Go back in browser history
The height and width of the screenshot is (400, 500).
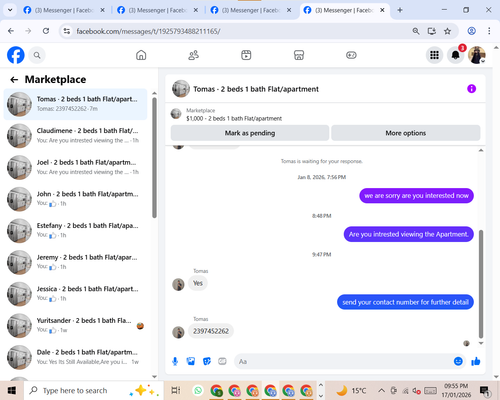[x=11, y=31]
